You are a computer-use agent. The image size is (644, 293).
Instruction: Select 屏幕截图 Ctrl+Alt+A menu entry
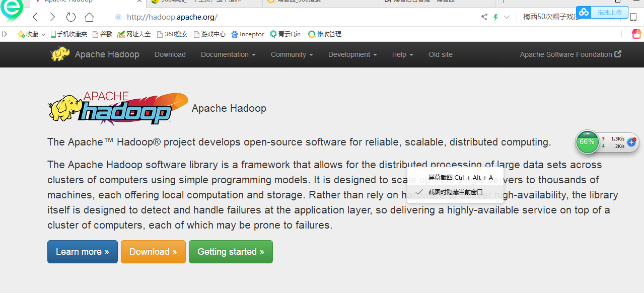point(455,178)
